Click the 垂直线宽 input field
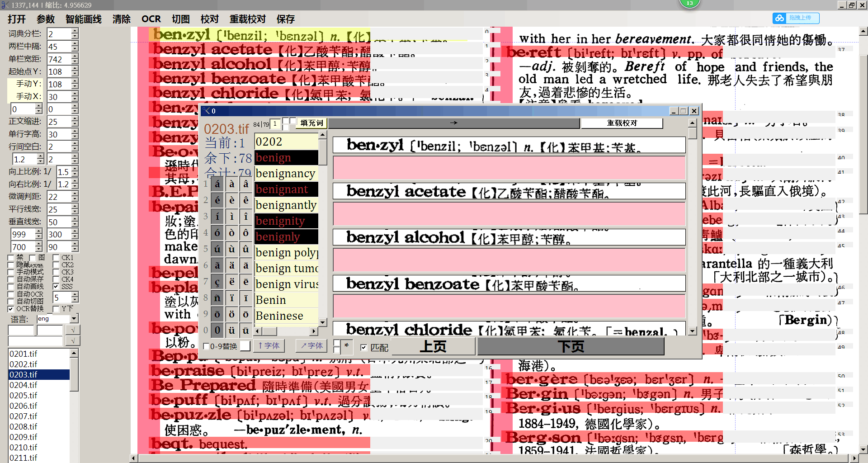The image size is (868, 463). [59, 222]
